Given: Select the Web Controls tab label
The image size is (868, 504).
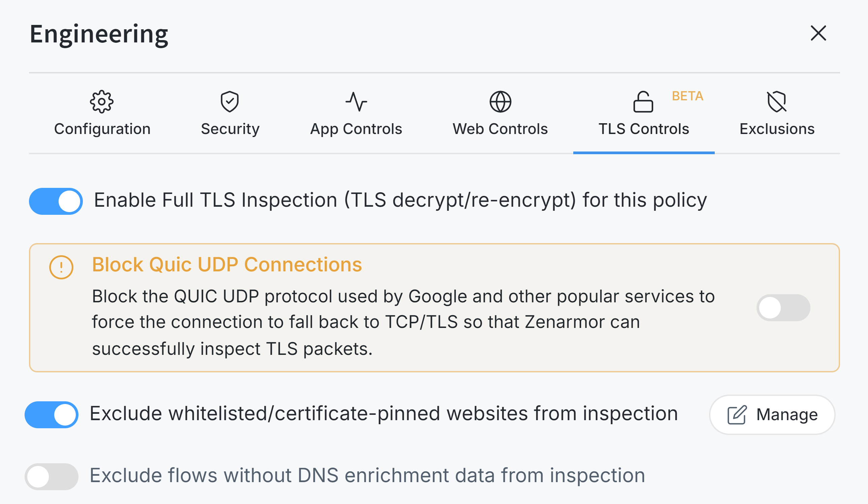Looking at the screenshot, I should [x=500, y=129].
